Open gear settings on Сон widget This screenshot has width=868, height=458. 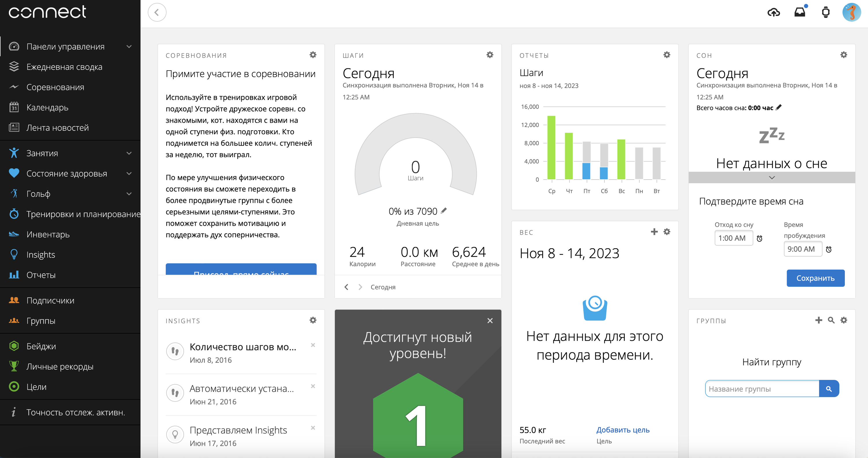(x=843, y=55)
